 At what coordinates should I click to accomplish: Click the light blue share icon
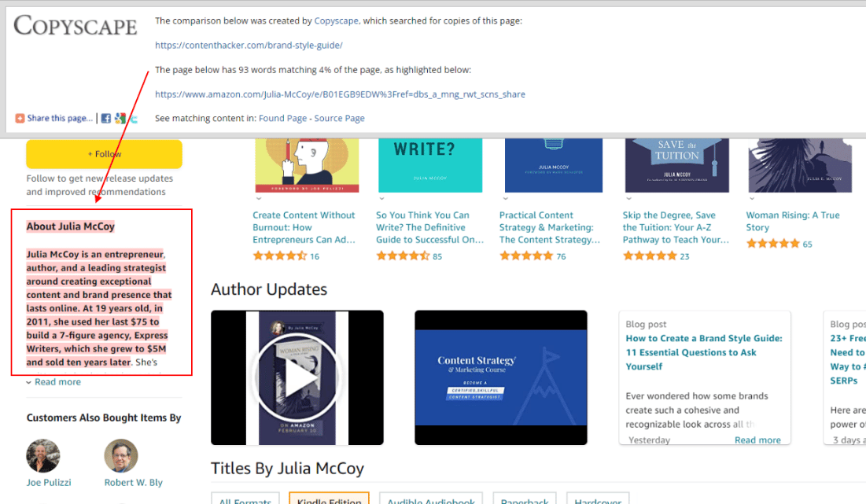tap(134, 118)
